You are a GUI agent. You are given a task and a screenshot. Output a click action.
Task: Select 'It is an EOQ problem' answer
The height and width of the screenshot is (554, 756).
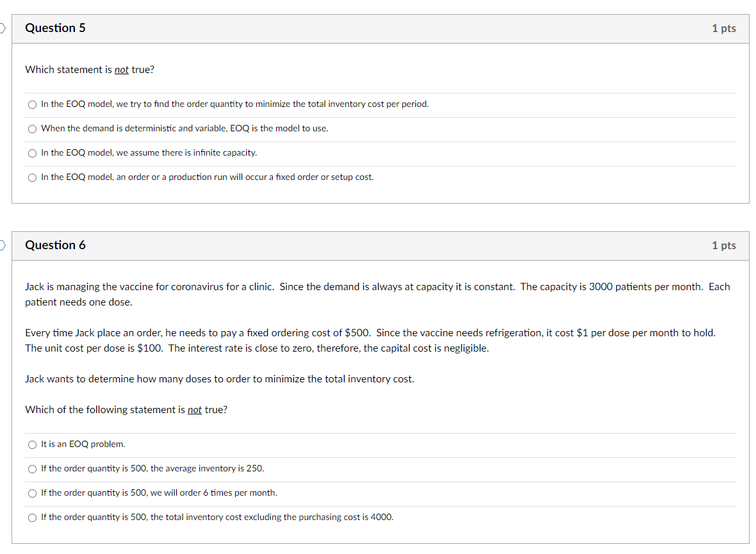[32, 444]
